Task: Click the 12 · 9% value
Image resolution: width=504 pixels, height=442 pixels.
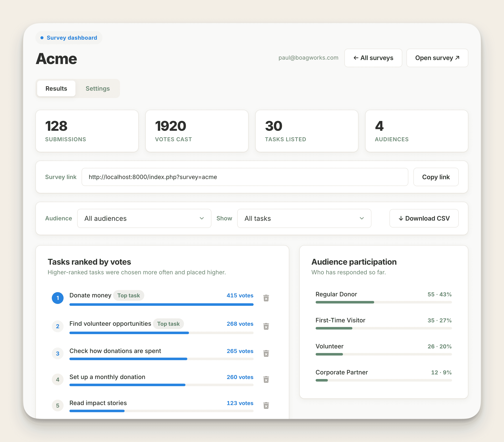Action: tap(441, 373)
